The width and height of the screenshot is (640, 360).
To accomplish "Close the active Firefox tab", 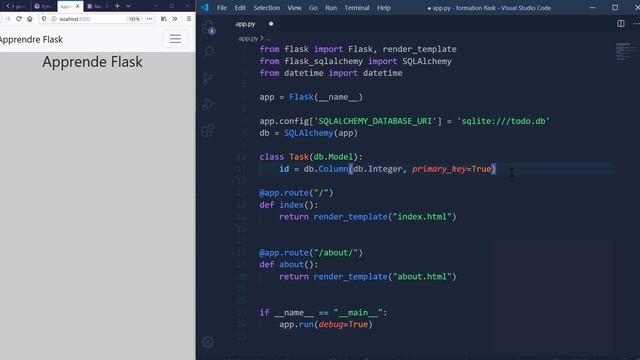I will point(78,6).
